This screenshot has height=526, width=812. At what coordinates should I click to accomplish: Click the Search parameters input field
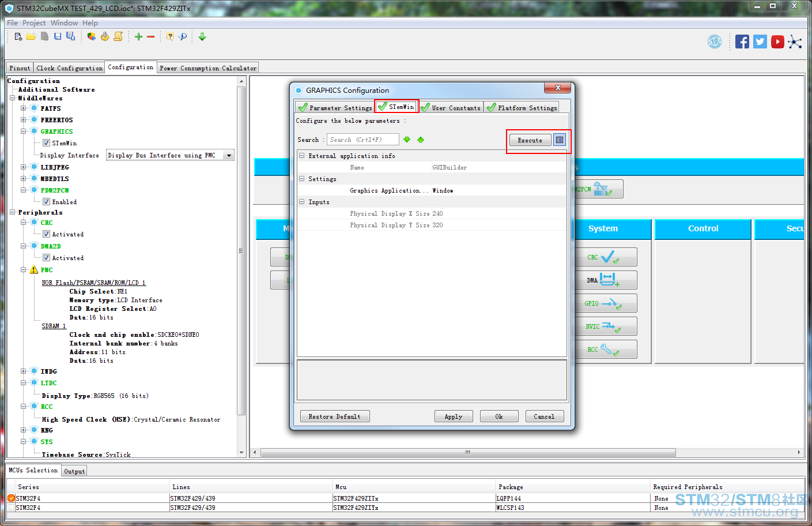coord(363,140)
